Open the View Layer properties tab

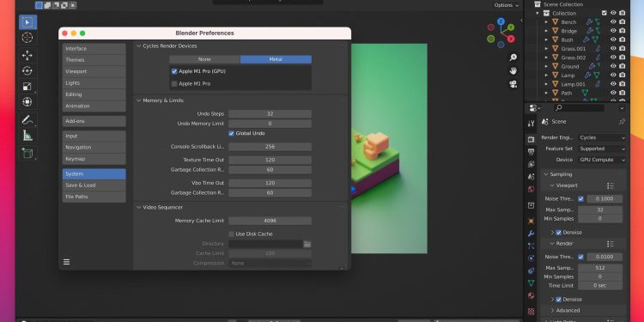pos(531,164)
